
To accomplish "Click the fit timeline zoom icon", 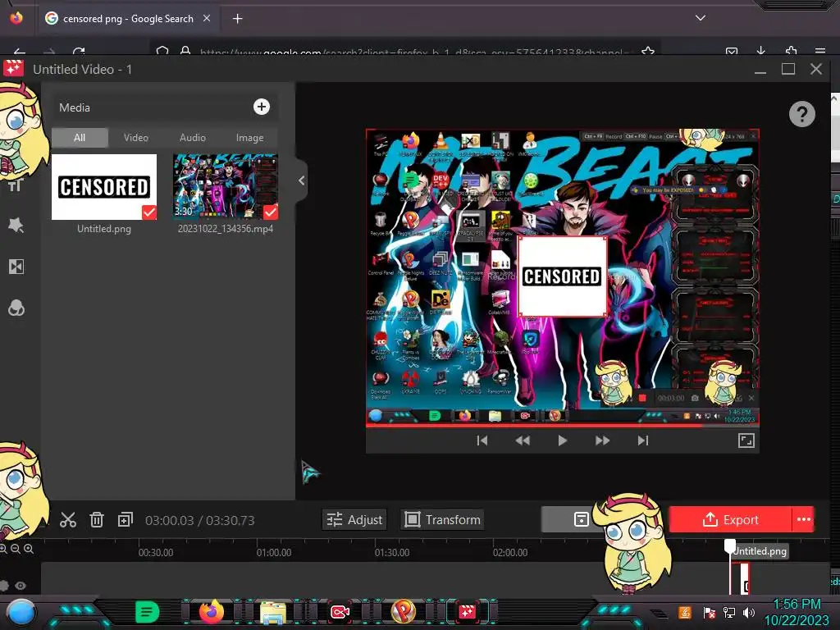I will coord(3,549).
